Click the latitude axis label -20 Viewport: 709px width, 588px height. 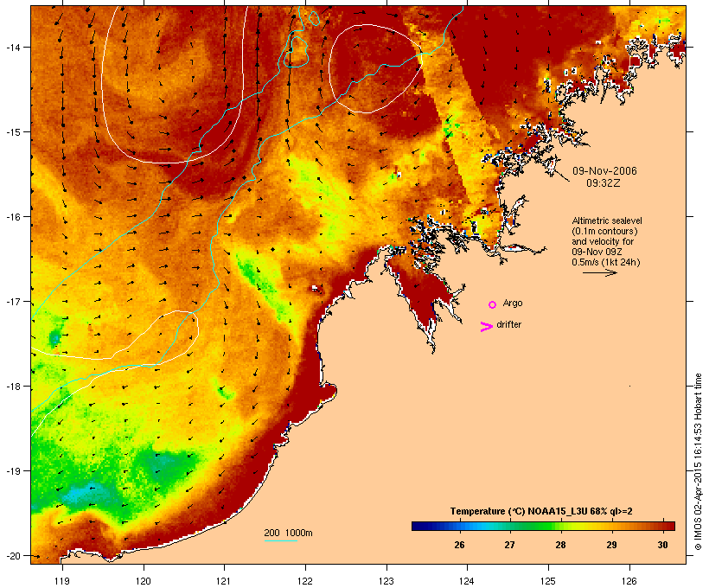point(12,556)
